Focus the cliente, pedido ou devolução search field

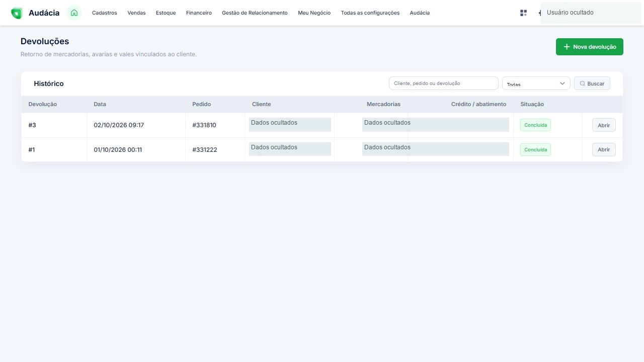click(x=443, y=83)
